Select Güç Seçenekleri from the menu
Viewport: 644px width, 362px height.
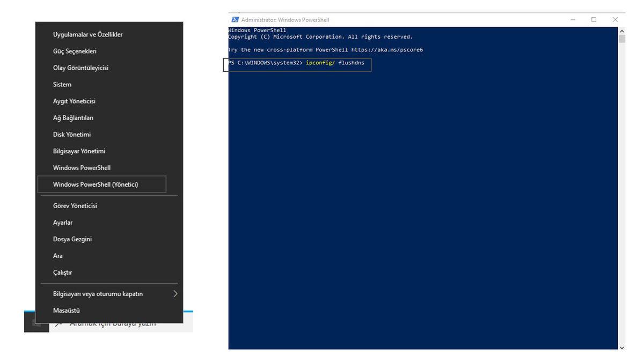(75, 51)
